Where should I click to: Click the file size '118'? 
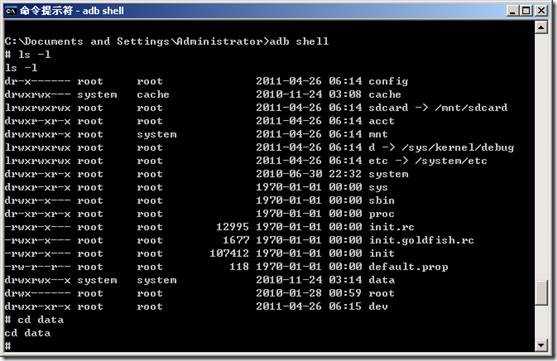pyautogui.click(x=239, y=267)
